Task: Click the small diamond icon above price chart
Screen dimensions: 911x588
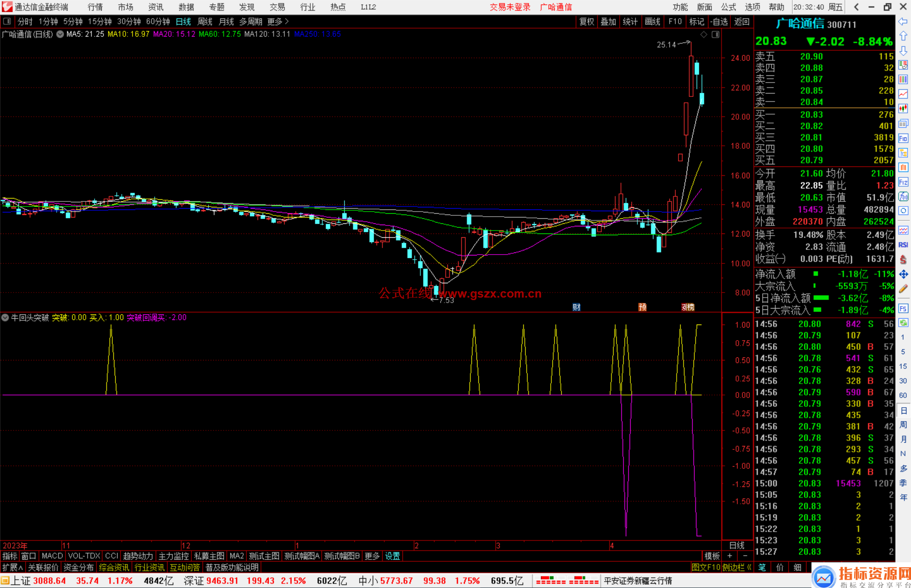Action: click(703, 35)
